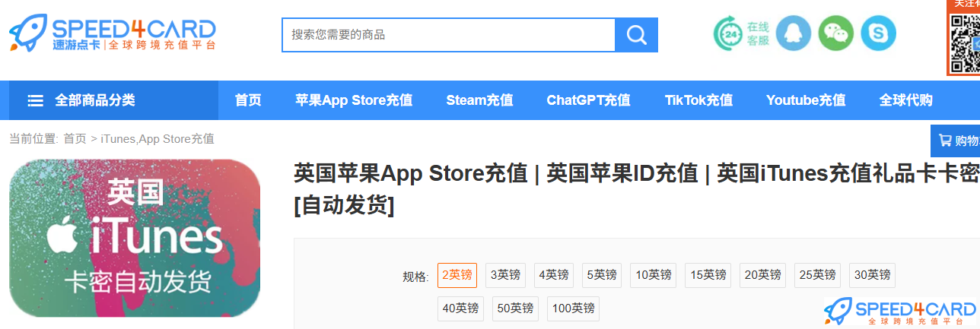Image resolution: width=980 pixels, height=329 pixels.
Task: Click iTunes,App Store充值 breadcrumb link
Action: 157,138
